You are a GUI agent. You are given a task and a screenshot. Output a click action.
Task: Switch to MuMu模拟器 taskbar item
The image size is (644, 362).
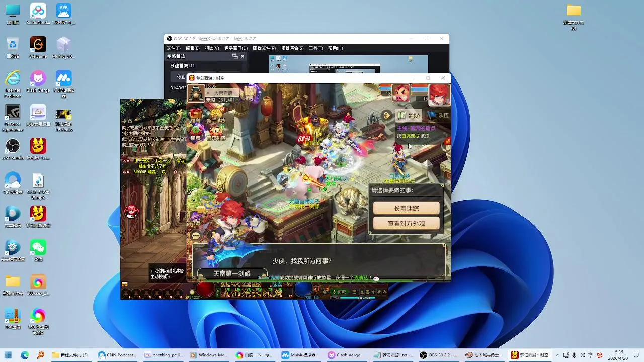pos(299,355)
